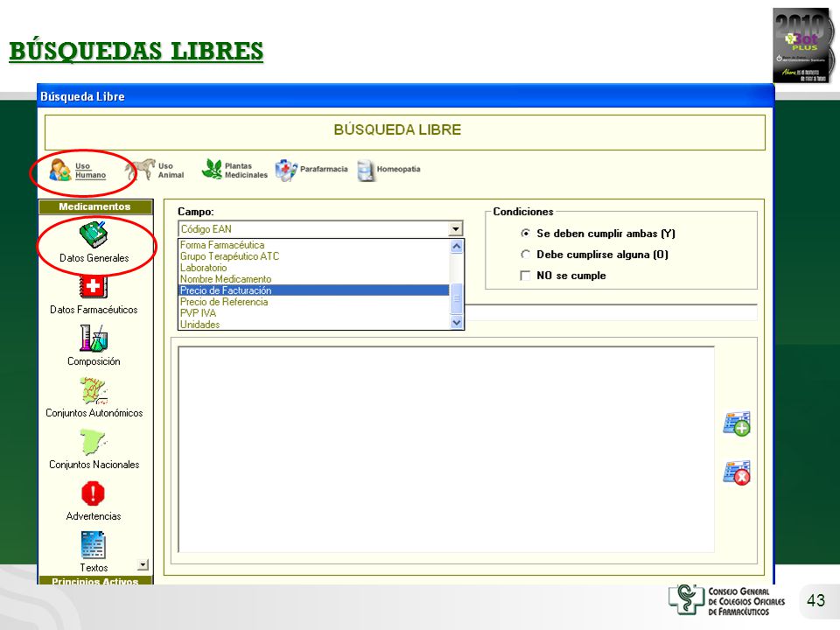Screen dimensions: 840x630
Task: Click the value input field right of list
Action: click(611, 312)
